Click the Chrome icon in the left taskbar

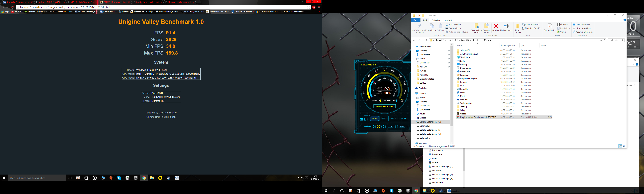[x=144, y=178]
